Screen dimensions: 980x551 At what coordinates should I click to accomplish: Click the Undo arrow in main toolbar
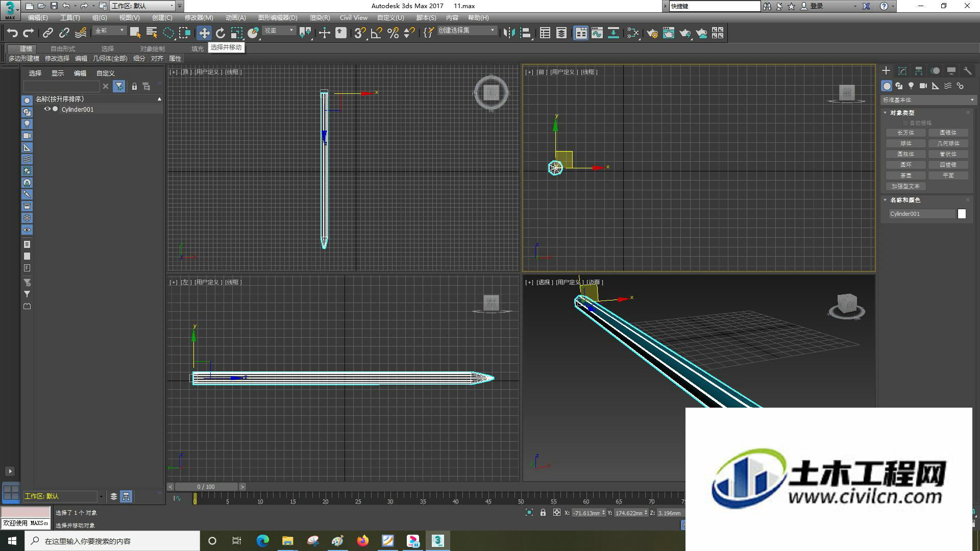click(x=12, y=33)
